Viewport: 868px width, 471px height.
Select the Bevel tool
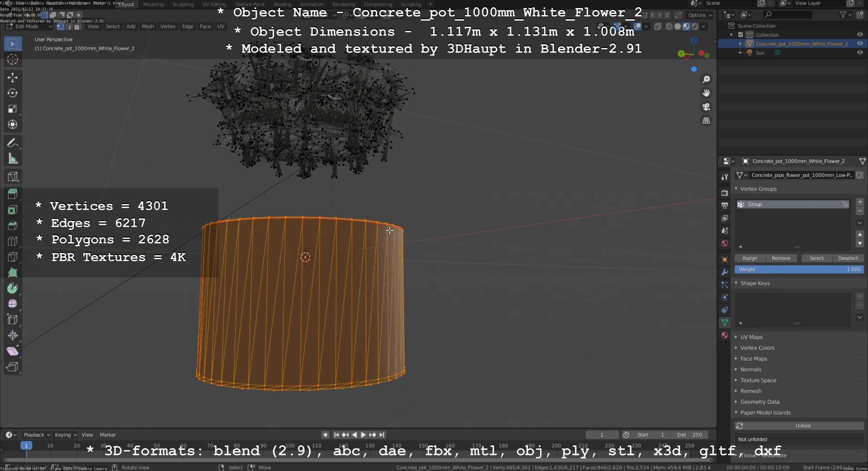tap(13, 226)
